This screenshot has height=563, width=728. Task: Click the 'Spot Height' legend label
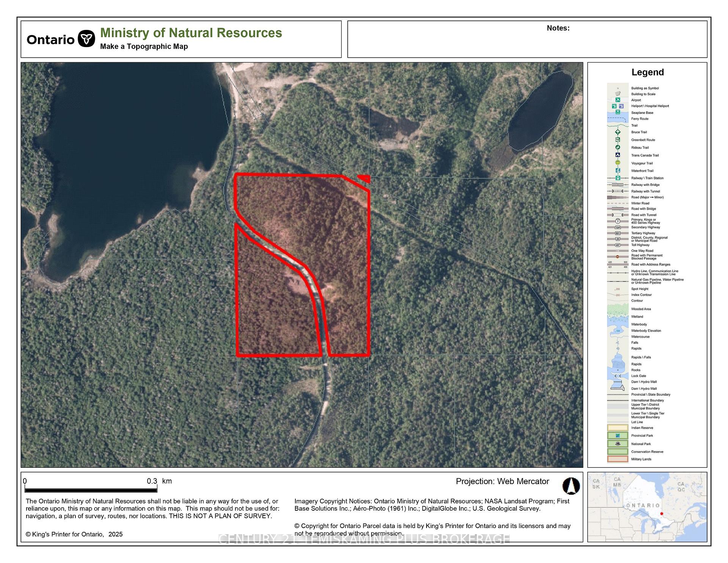click(x=640, y=289)
